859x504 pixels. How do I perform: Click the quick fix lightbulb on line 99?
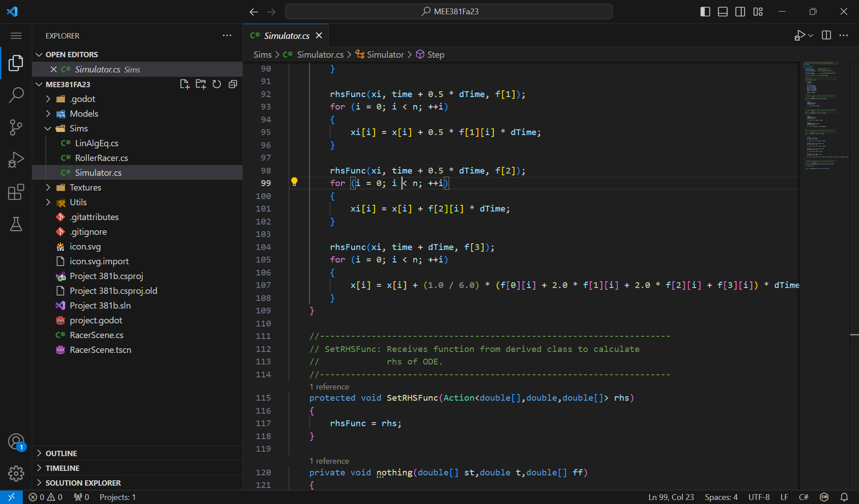click(x=295, y=182)
